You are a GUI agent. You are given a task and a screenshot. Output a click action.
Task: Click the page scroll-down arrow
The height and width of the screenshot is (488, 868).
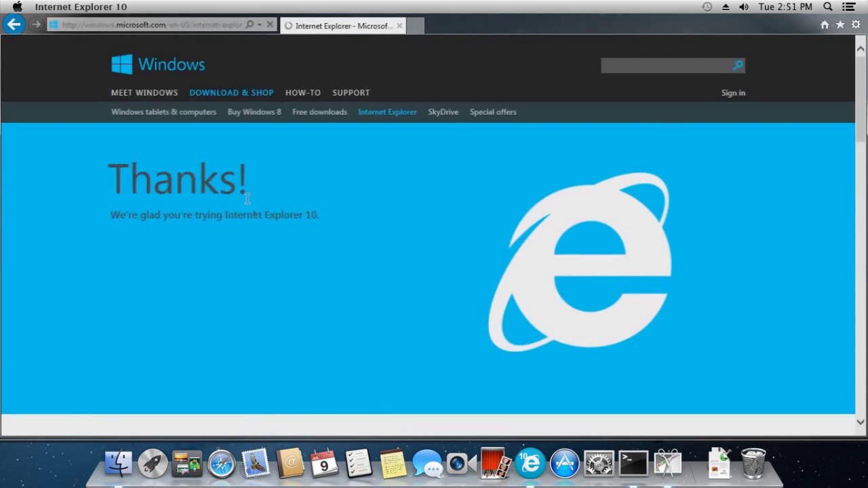[861, 422]
